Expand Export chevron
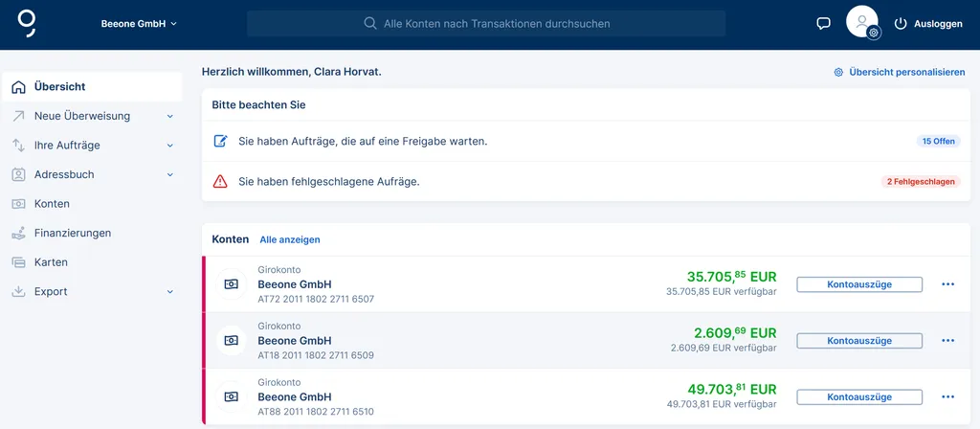Viewport: 980px width, 429px height. click(x=170, y=291)
